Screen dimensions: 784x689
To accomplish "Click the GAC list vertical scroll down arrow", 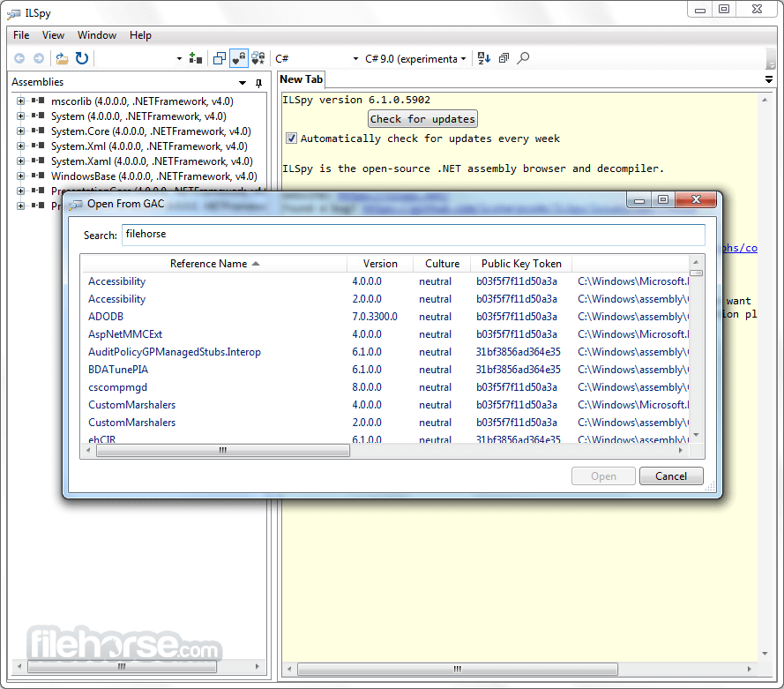I will [696, 436].
